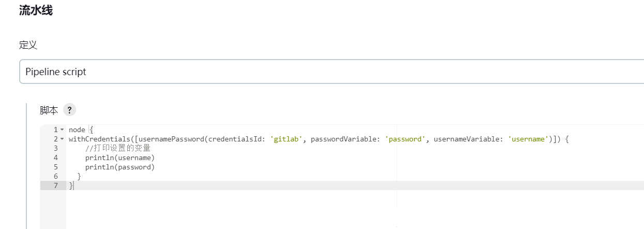Click line number 3 in gutter
Viewport: 644px width, 229px height.
click(x=55, y=148)
